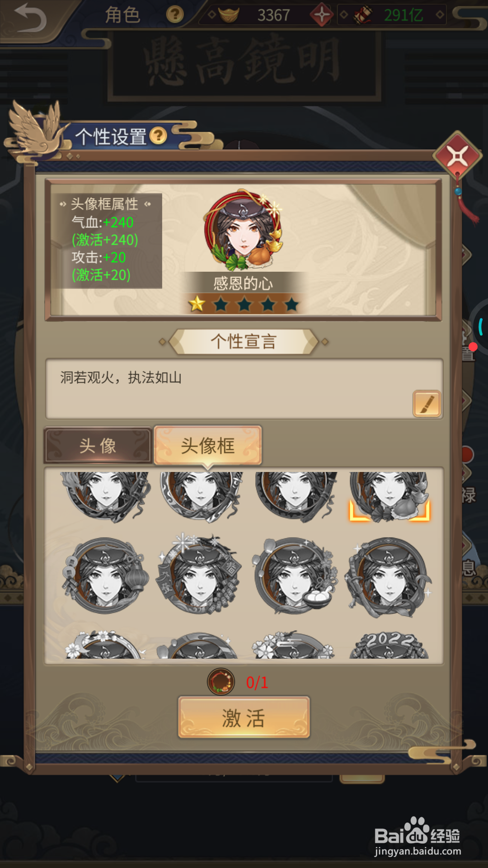The height and width of the screenshot is (868, 488).
Task: Select the 头像框 tab
Action: pos(208,446)
